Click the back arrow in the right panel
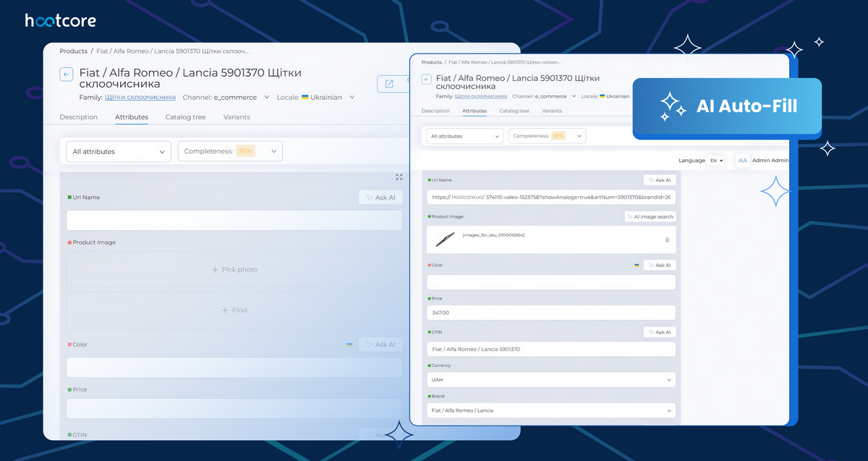The height and width of the screenshot is (461, 868). coord(426,79)
